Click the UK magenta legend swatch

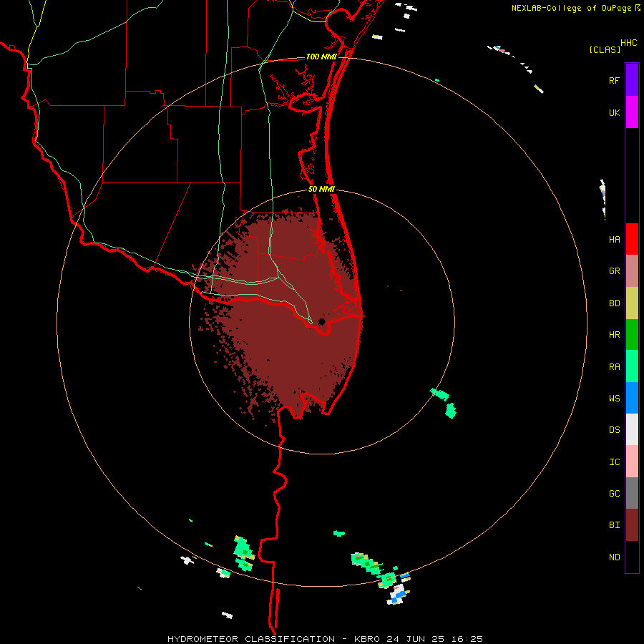click(632, 112)
